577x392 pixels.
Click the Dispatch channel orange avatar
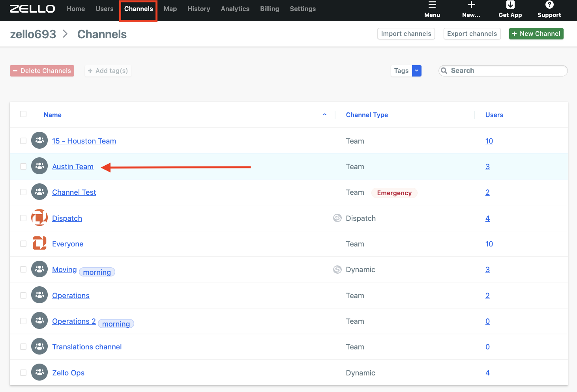tap(39, 218)
